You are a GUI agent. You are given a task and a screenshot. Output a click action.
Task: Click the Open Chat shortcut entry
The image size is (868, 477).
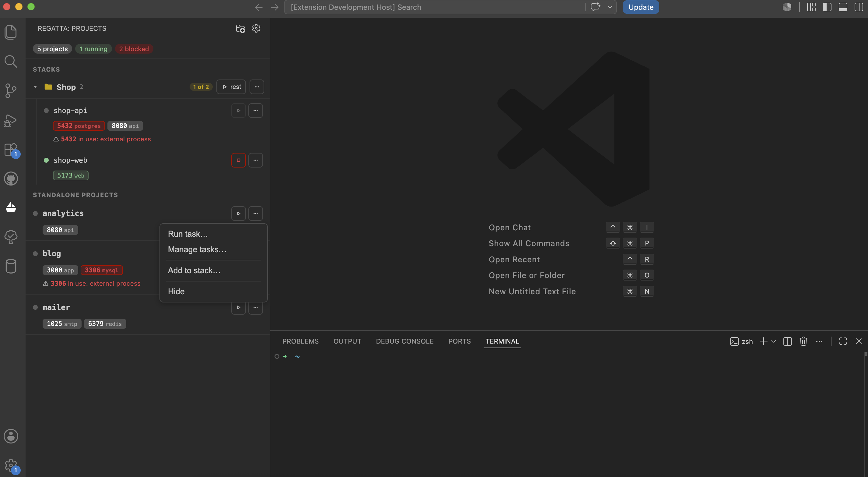tap(510, 228)
